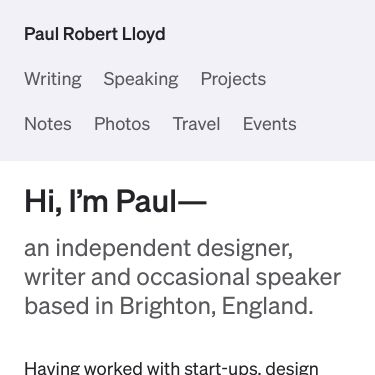
Task: Click the word "designer," in the intro
Action: tap(245, 248)
